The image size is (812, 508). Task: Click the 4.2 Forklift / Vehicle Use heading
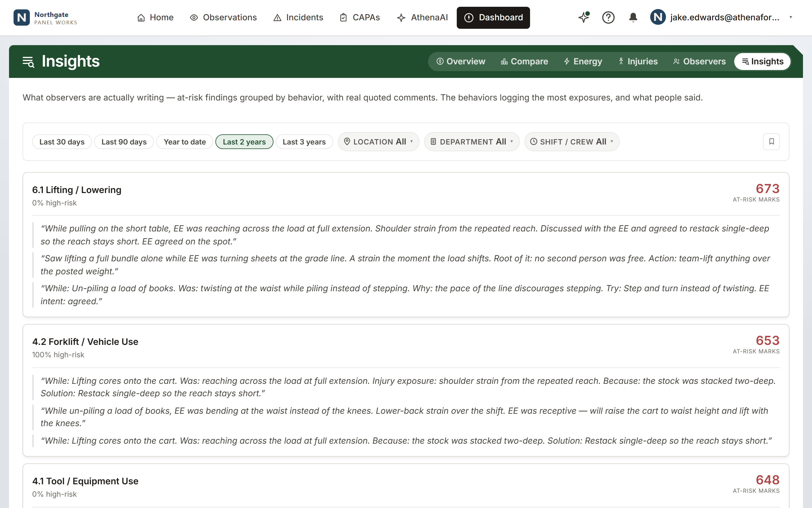85,342
